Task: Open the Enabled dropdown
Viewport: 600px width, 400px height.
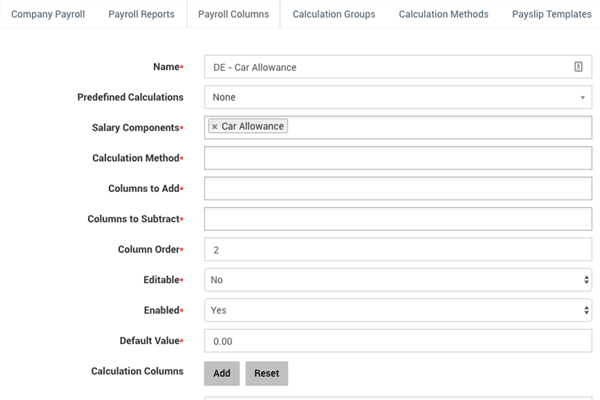Action: [398, 311]
